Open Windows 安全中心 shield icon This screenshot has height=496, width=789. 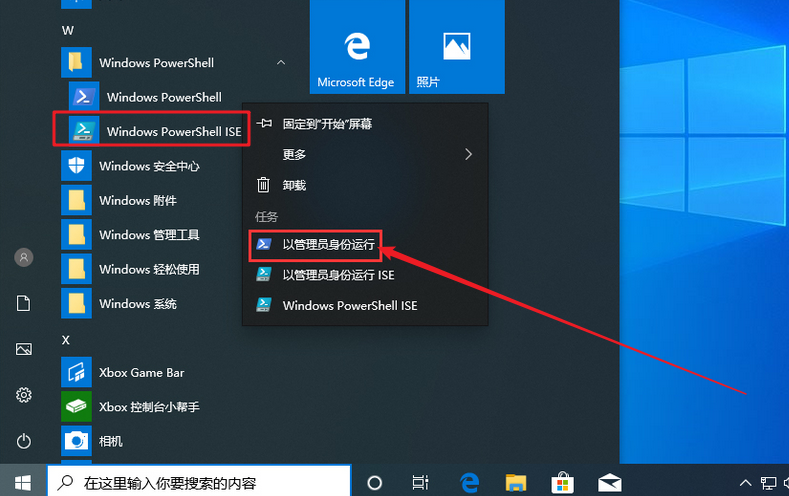[76, 166]
